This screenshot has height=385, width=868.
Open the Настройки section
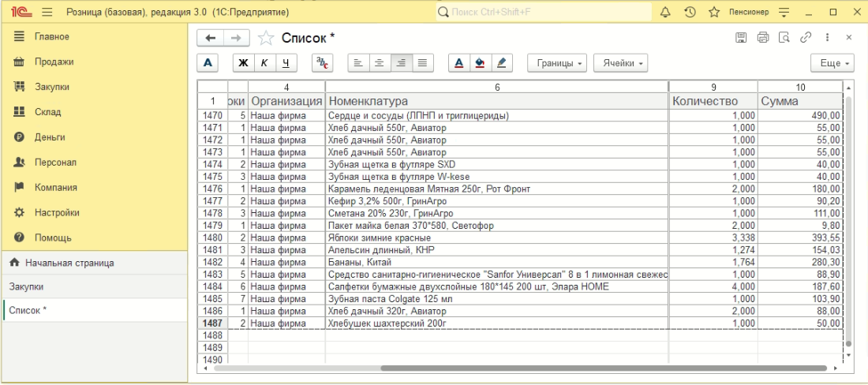tap(94, 212)
